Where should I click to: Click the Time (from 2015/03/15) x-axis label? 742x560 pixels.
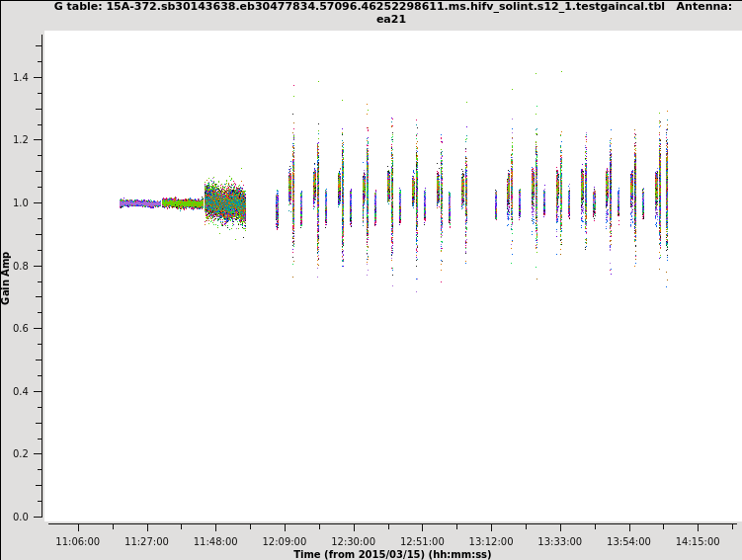coord(392,554)
